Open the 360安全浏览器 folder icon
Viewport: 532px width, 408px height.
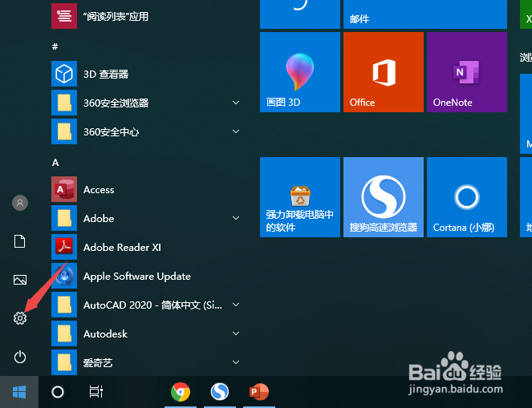64,103
